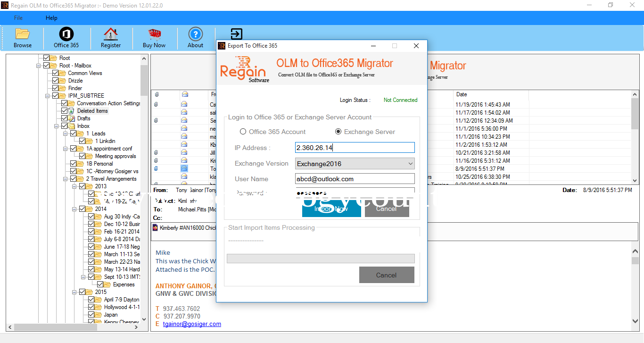Click the IP Address input field
This screenshot has height=343, width=644.
pyautogui.click(x=355, y=148)
